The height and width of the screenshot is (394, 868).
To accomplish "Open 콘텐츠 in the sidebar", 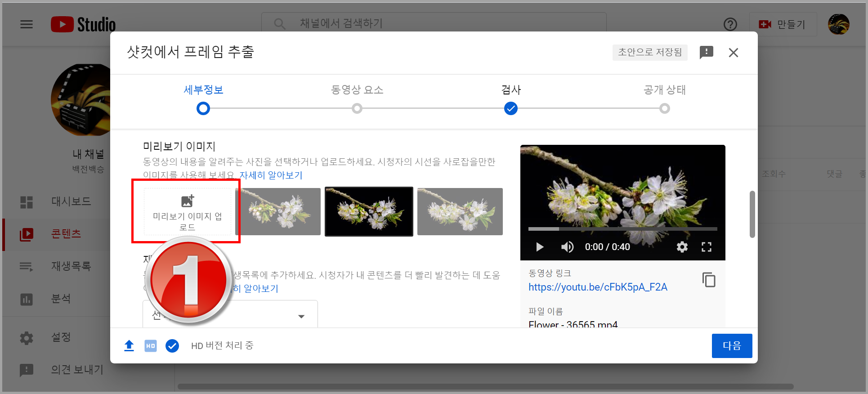I will coord(66,234).
